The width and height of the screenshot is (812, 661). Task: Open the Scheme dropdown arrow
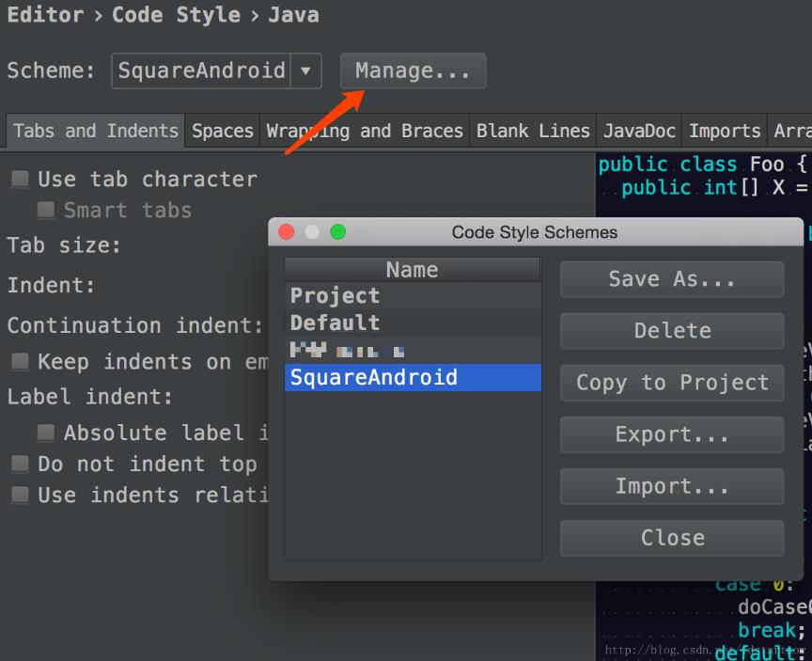307,71
